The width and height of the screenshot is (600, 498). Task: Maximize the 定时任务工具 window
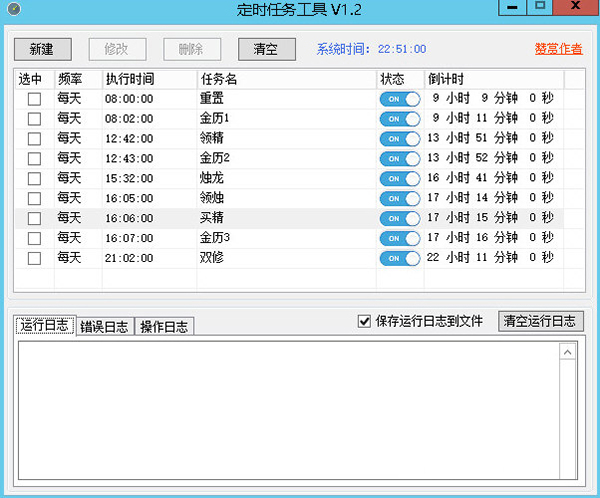click(x=540, y=7)
